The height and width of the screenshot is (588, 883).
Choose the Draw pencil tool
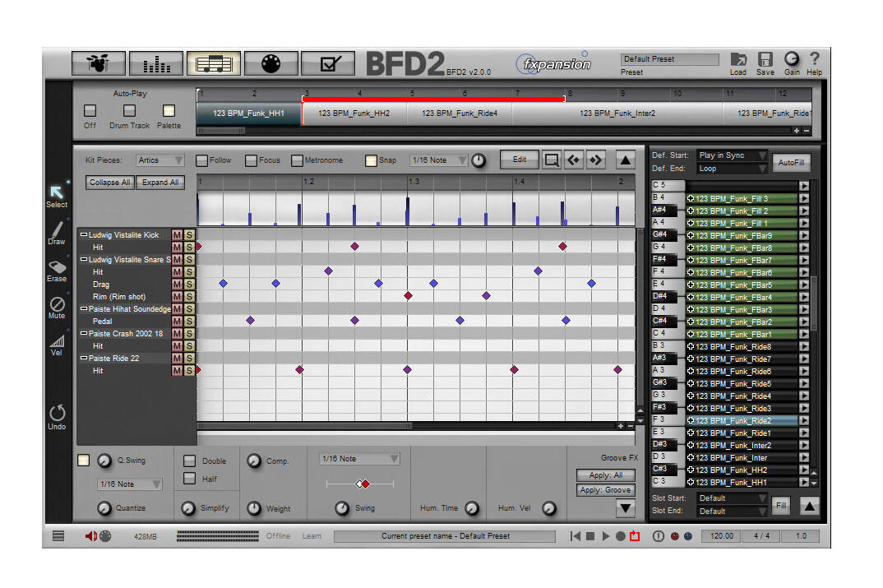(57, 229)
